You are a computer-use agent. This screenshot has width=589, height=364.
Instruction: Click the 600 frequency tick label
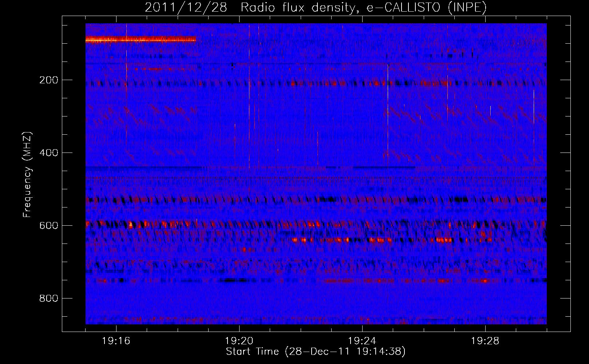pyautogui.click(x=49, y=225)
